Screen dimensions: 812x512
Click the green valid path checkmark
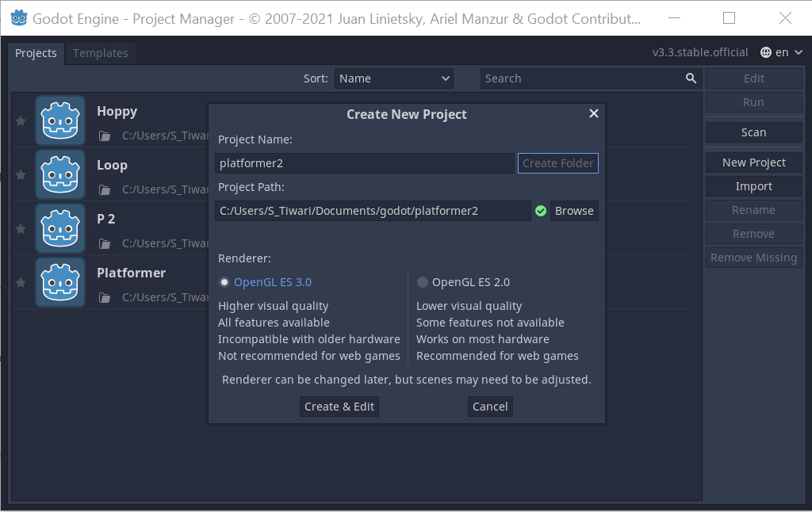point(541,211)
